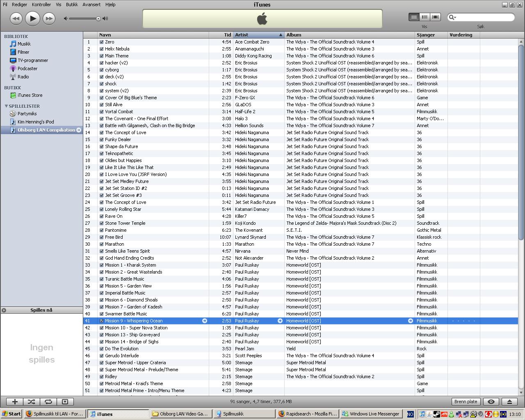Open the Fil menu
Screen dimensions: 525x420
click(x=5, y=5)
